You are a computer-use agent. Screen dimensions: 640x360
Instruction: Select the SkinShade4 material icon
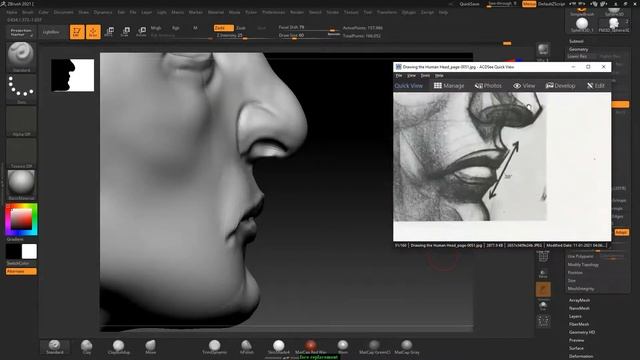click(x=279, y=347)
